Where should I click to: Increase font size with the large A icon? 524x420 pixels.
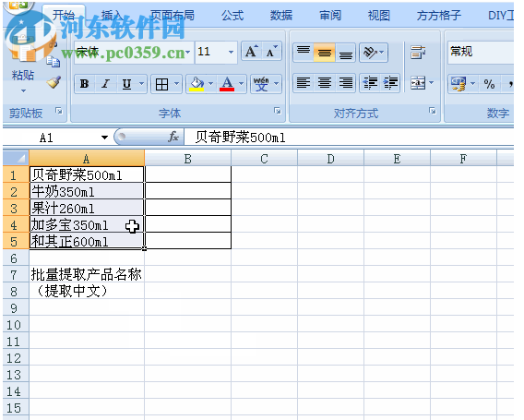pyautogui.click(x=251, y=52)
